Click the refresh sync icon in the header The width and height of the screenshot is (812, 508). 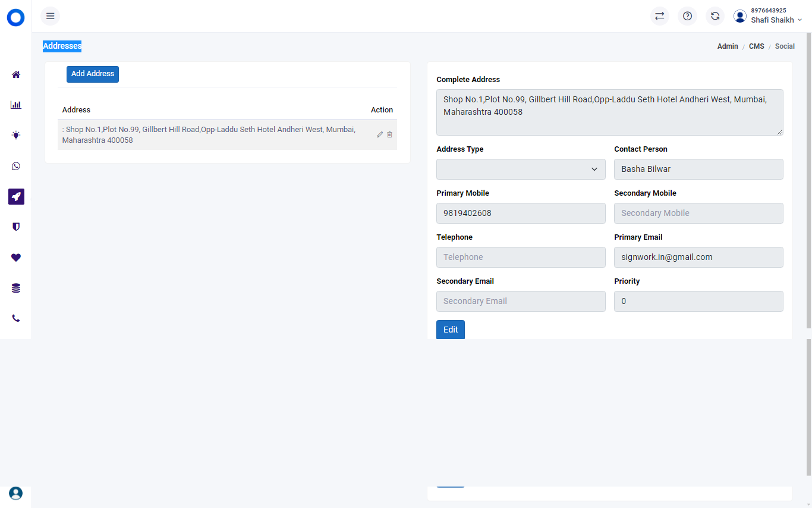715,16
